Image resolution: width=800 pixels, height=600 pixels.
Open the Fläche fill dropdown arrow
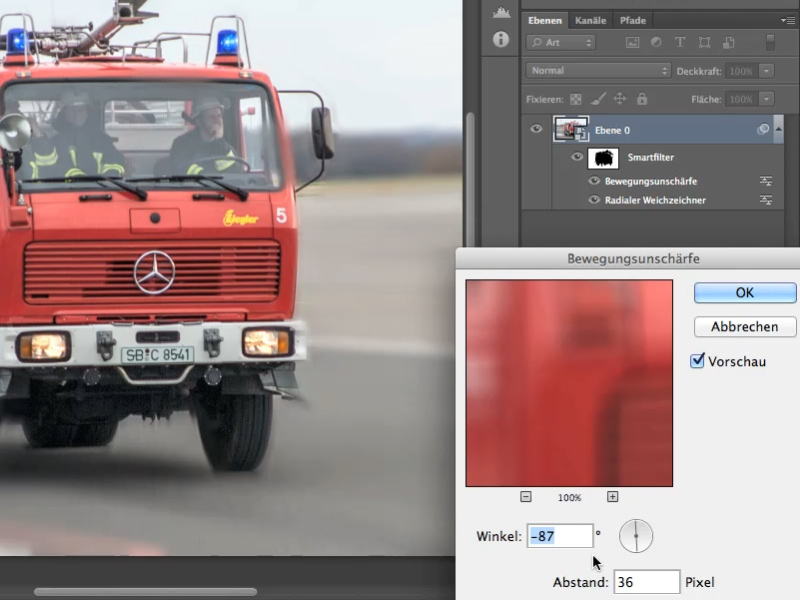766,99
